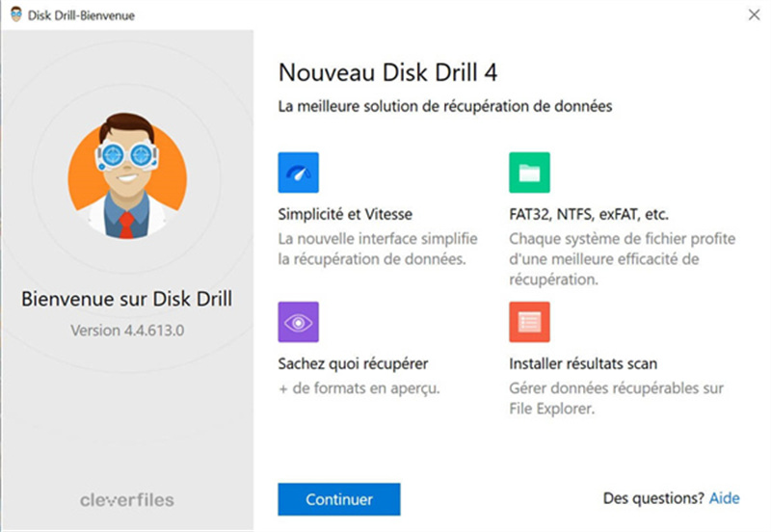This screenshot has height=532, width=771.
Task: Click the purple eye icon
Action: 298,322
